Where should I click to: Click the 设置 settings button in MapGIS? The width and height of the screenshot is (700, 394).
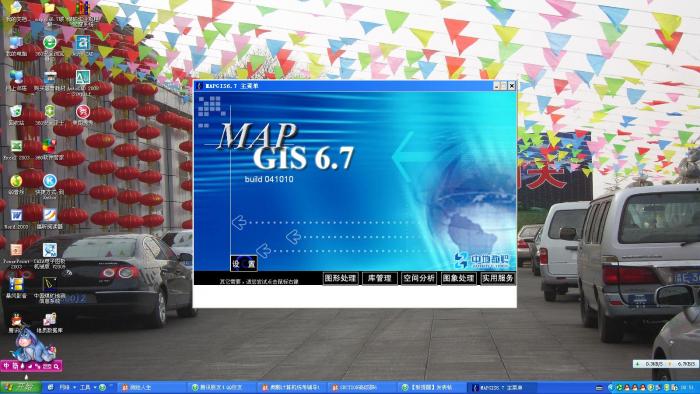pyautogui.click(x=243, y=263)
